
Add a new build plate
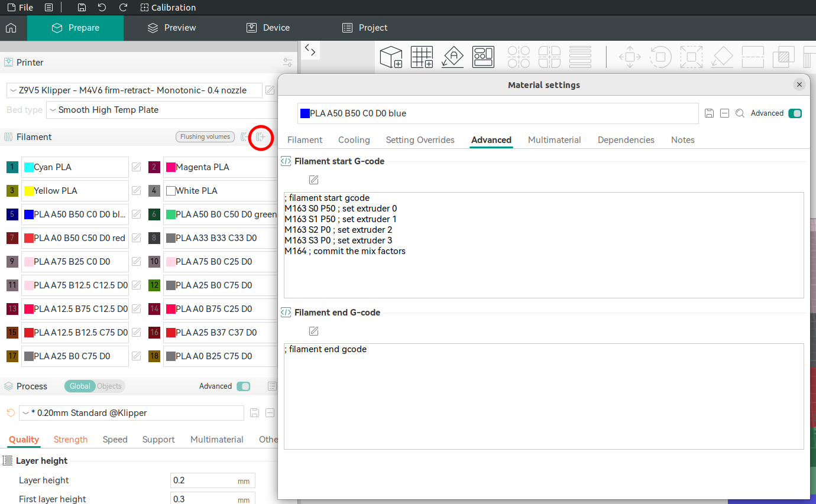click(422, 57)
